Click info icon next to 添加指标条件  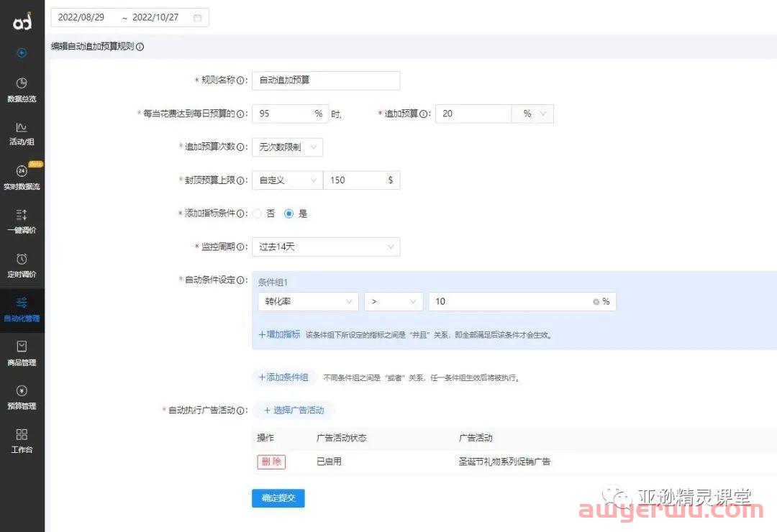click(240, 214)
